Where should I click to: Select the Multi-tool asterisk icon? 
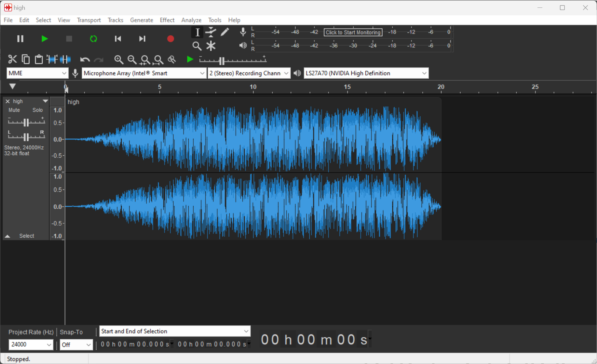(x=211, y=46)
